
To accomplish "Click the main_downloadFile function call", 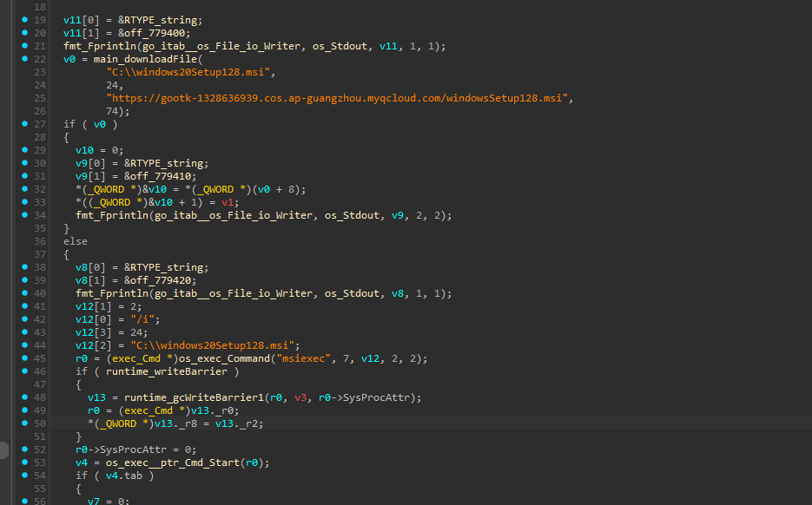I will (145, 59).
